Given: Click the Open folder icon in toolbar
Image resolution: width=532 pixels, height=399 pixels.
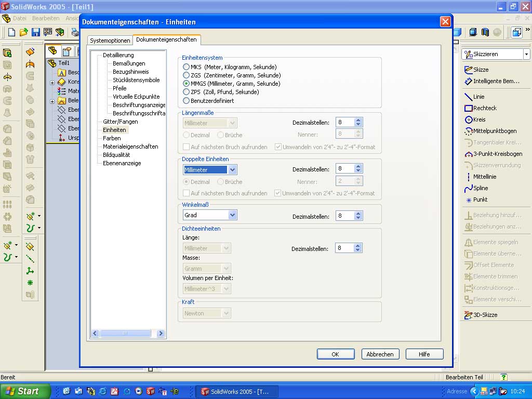Looking at the screenshot, I should (x=23, y=32).
